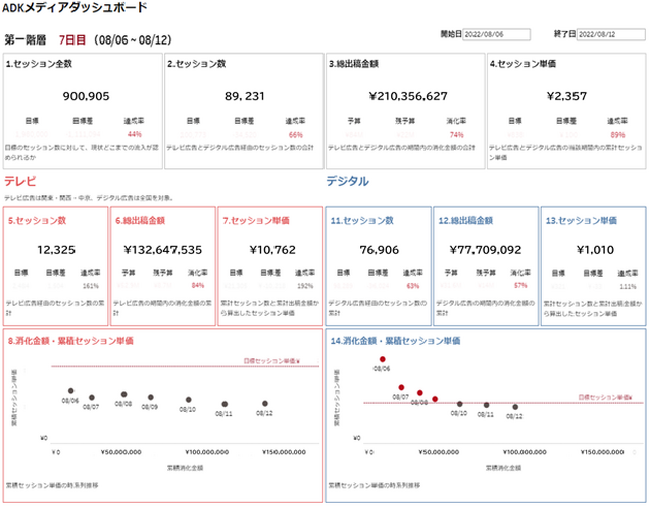
Task: Select the 08/06 point in TV chart
Action: coord(70,391)
